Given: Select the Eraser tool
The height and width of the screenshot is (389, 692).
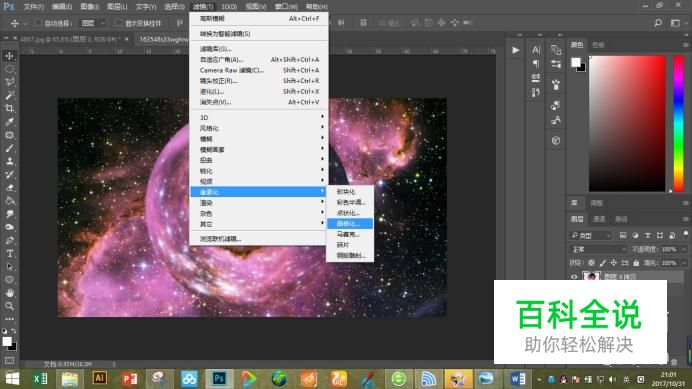Looking at the screenshot, I should 9,188.
